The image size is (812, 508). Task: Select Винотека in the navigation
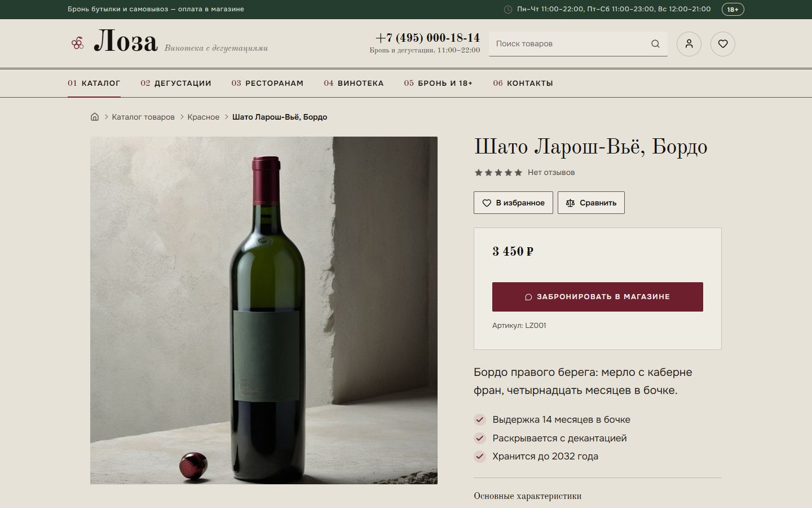(x=354, y=83)
